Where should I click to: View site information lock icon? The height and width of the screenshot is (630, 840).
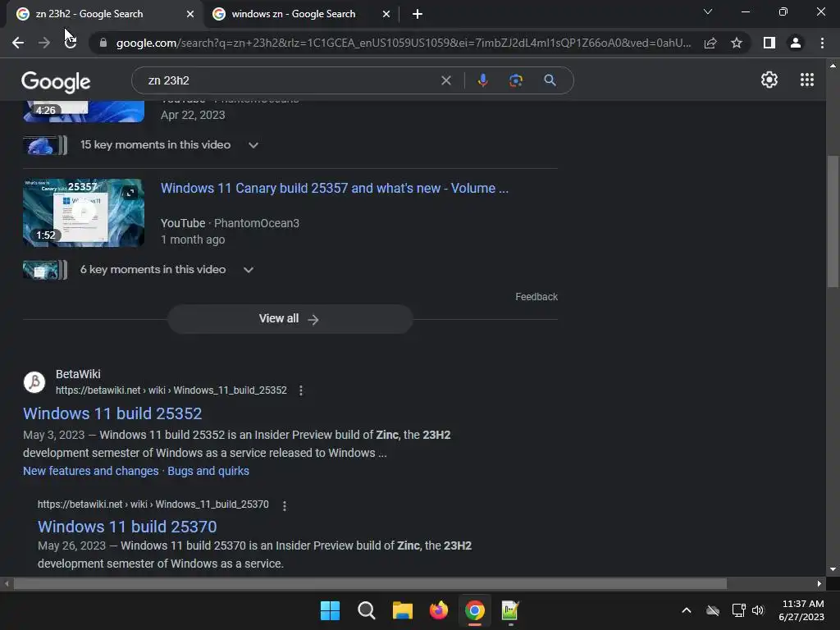point(103,43)
